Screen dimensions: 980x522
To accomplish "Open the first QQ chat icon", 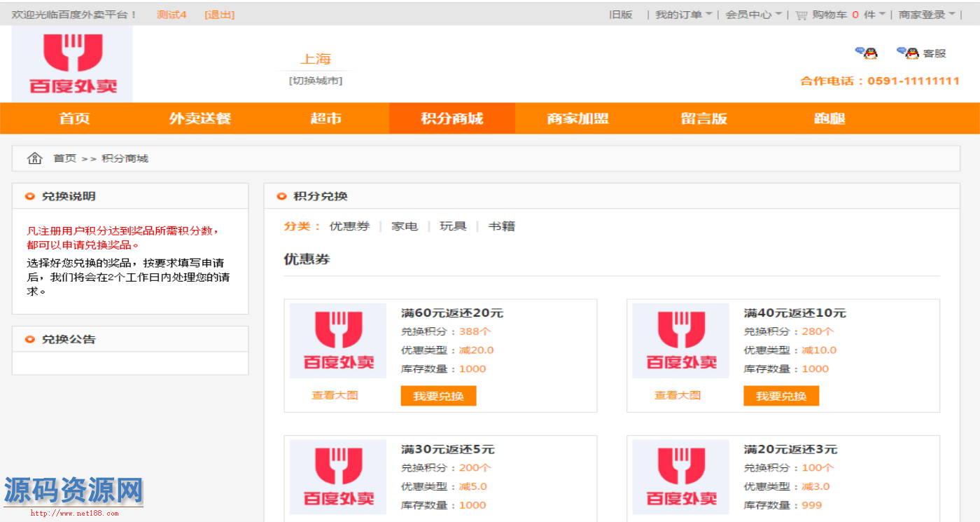I will (867, 53).
